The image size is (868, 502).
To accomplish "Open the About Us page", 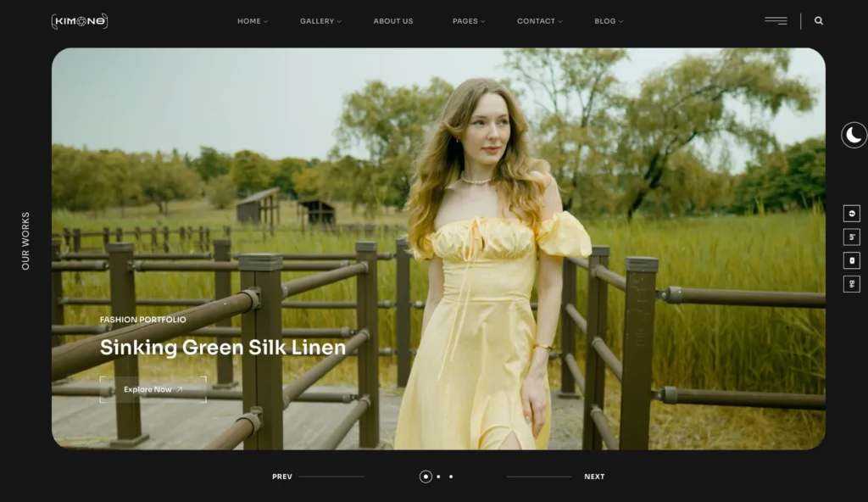I will coord(393,21).
